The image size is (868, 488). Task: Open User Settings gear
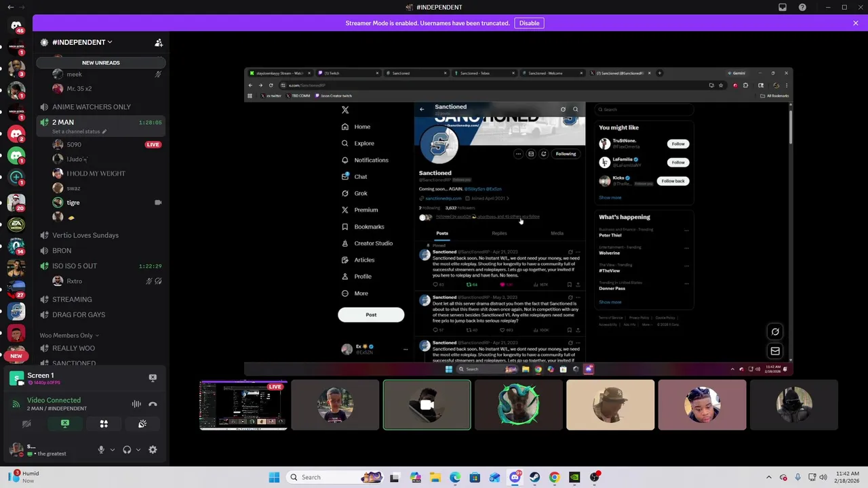(x=153, y=449)
